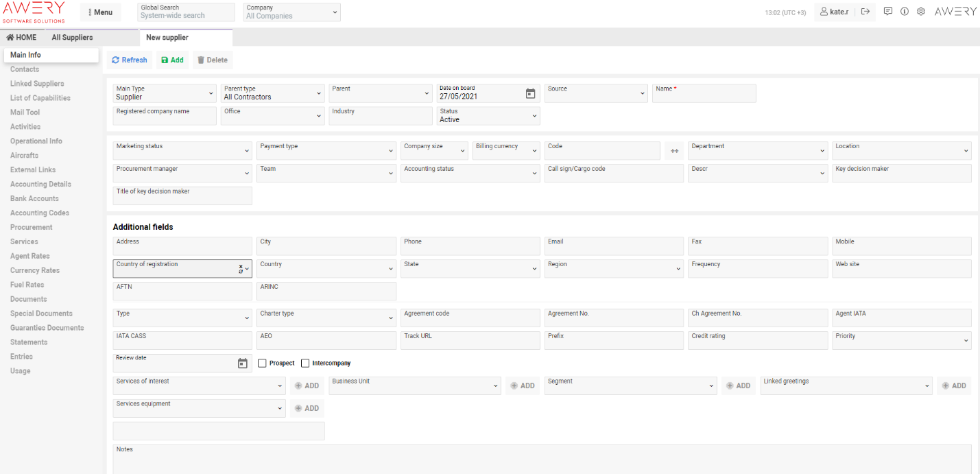Open the Date on board calendar icon

click(530, 94)
